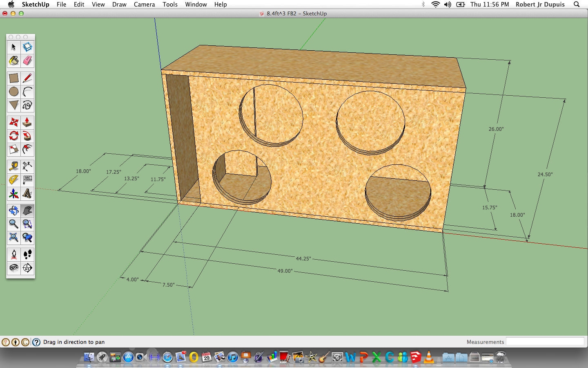Select the Orbit tool

tap(13, 211)
